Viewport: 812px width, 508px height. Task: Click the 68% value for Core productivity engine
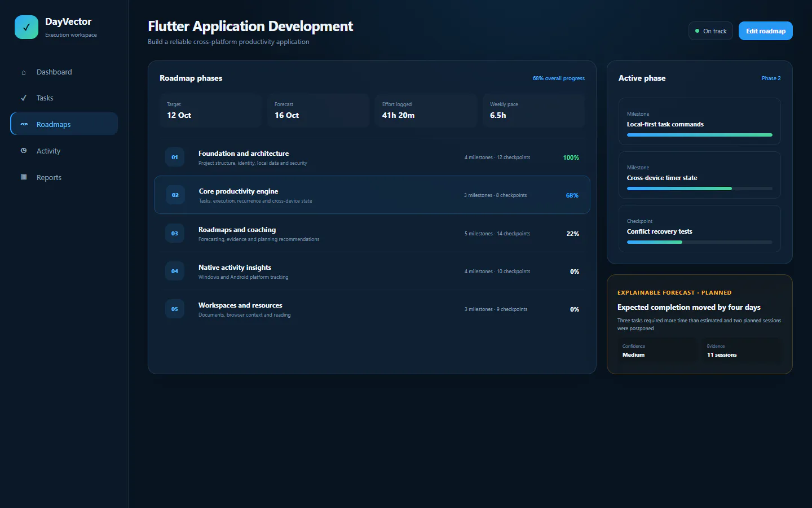(572, 195)
